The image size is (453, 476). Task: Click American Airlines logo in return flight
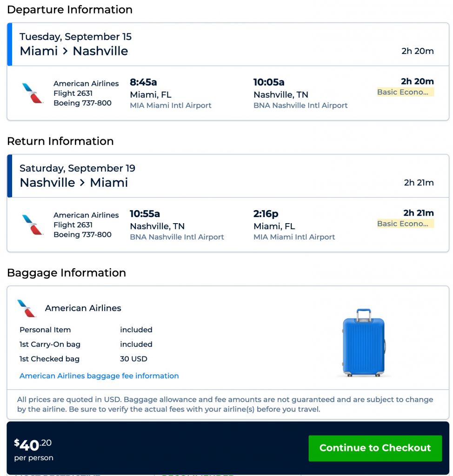point(33,225)
